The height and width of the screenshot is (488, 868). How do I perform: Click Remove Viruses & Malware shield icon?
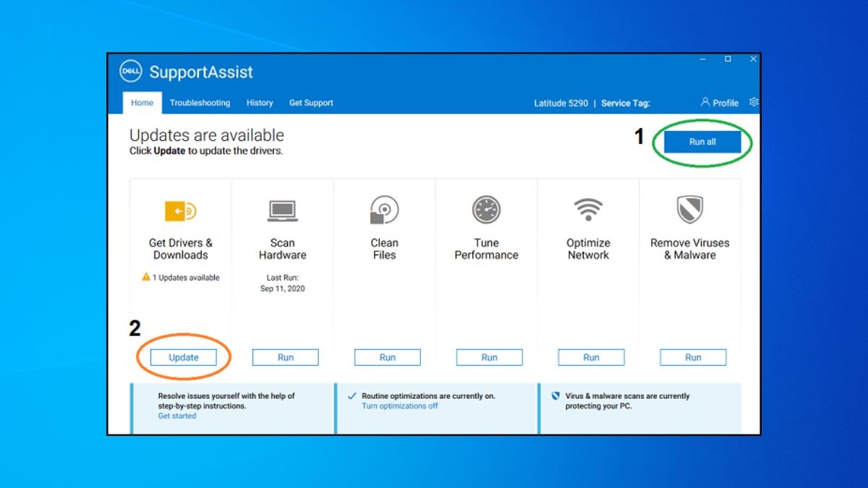coord(690,210)
